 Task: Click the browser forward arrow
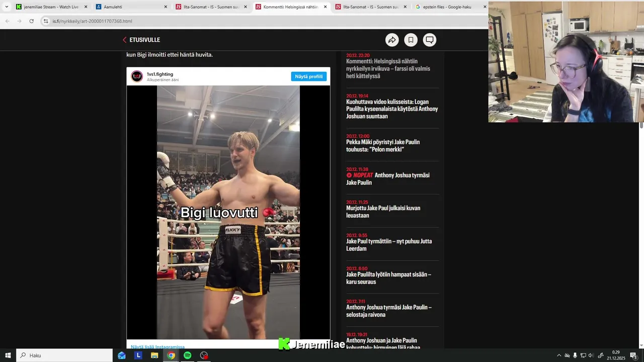(x=19, y=21)
